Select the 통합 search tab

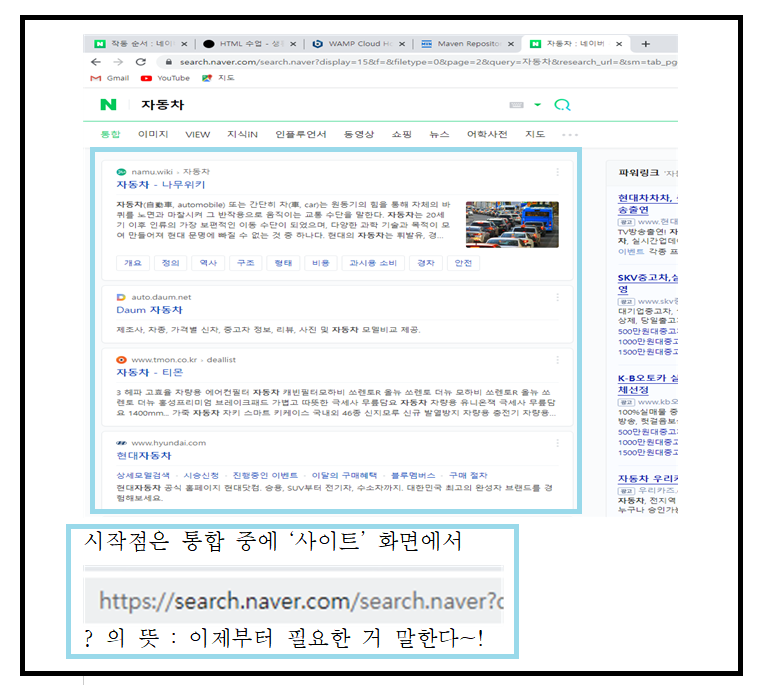tap(110, 134)
